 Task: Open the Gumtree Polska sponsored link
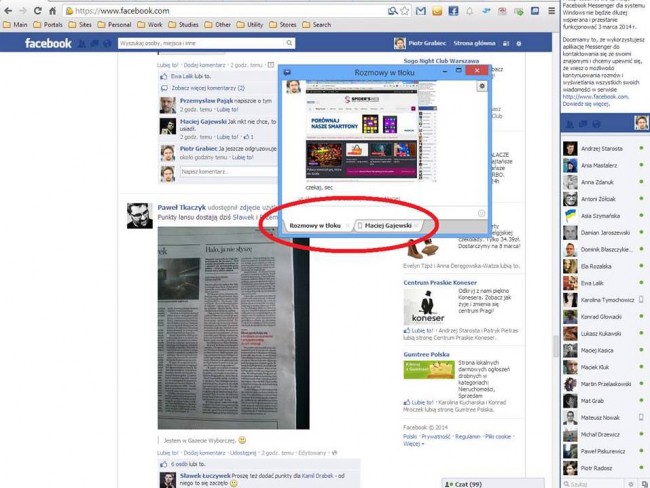(426, 354)
